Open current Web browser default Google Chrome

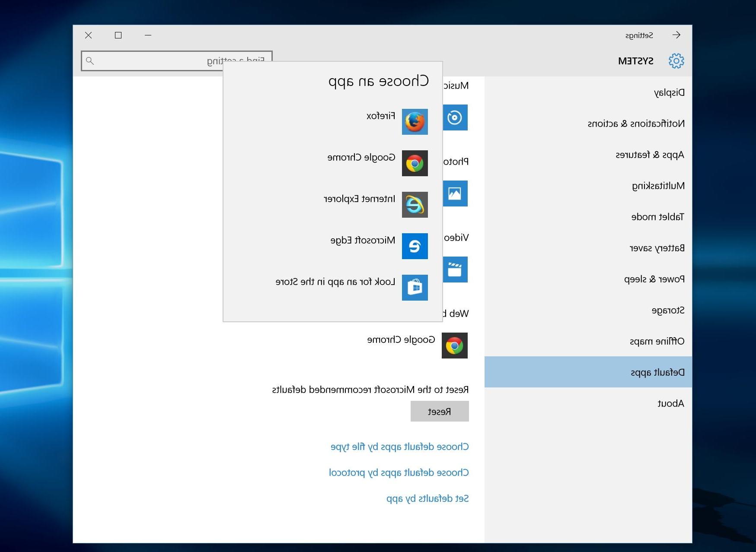418,346
